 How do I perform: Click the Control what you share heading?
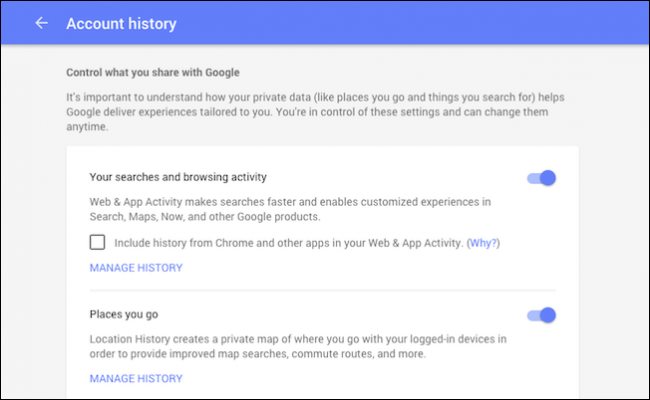coord(151,73)
